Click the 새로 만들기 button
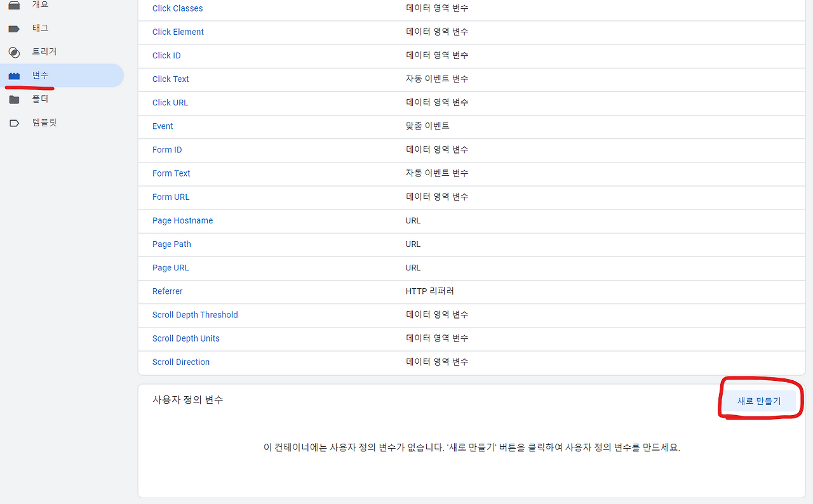This screenshot has width=813, height=504. (760, 401)
